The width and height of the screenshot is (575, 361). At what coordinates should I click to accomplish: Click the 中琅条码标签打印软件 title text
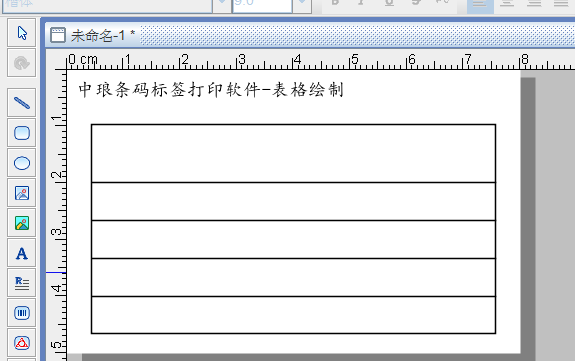pyautogui.click(x=169, y=90)
